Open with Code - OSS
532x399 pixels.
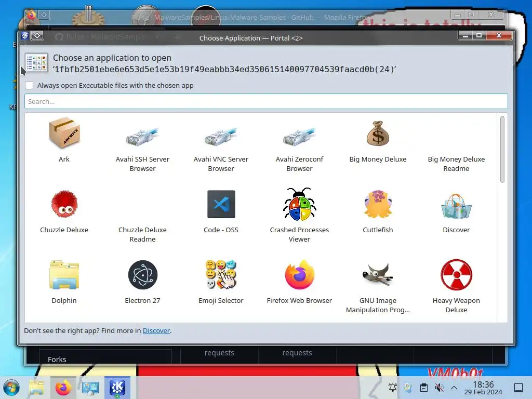tap(221, 210)
